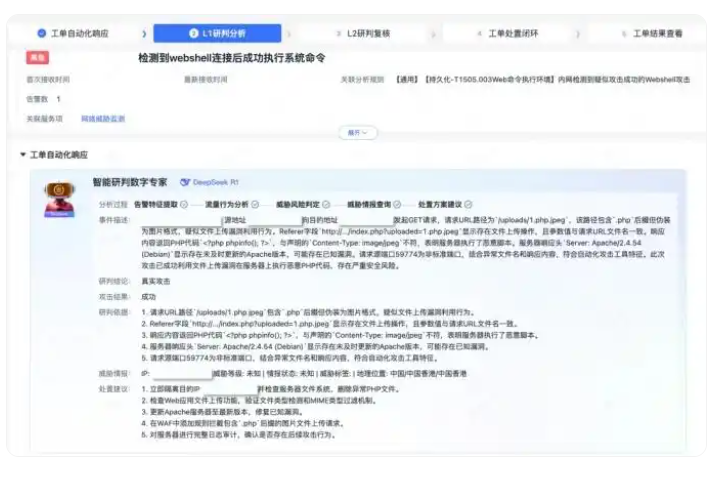Select the 流量行为分析 analysis step

(x=227, y=205)
